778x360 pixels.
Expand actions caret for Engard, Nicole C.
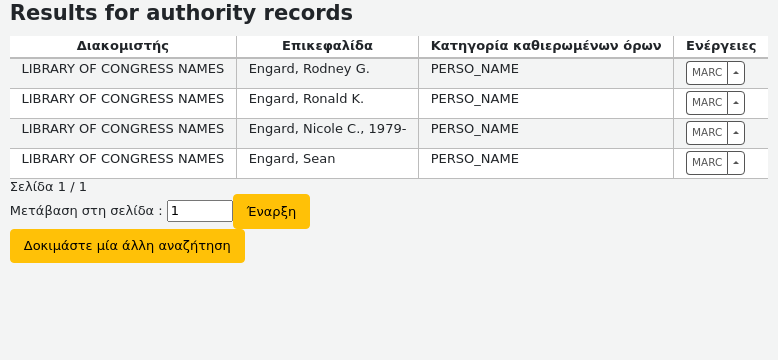pos(736,133)
